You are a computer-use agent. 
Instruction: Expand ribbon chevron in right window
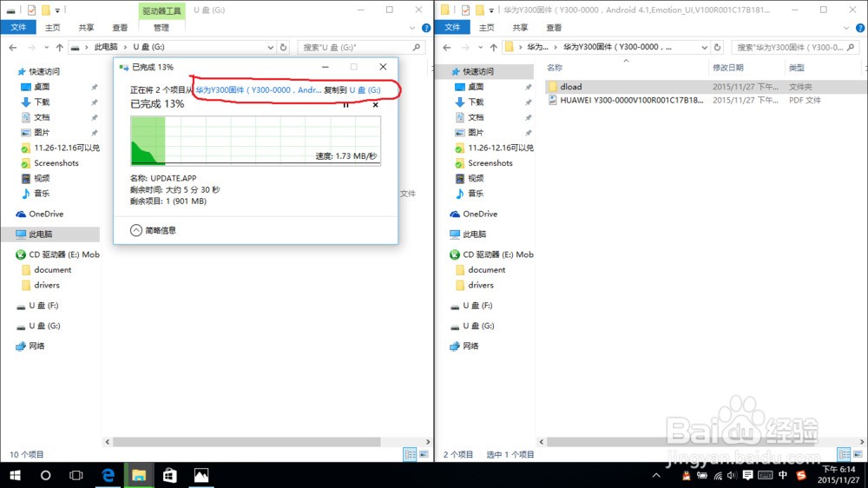[845, 28]
